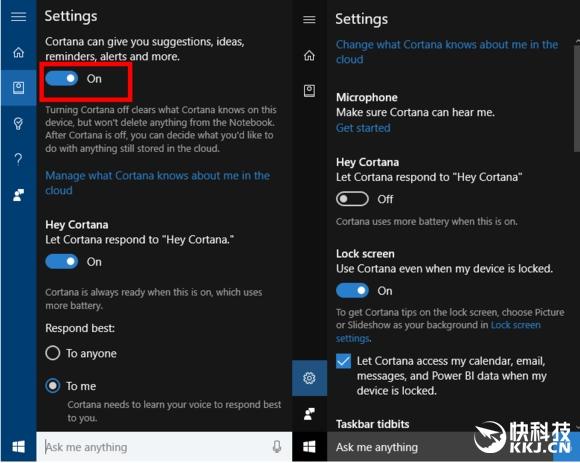580x463 pixels.
Task: Click 'Get started' link under Microphone
Action: (363, 128)
